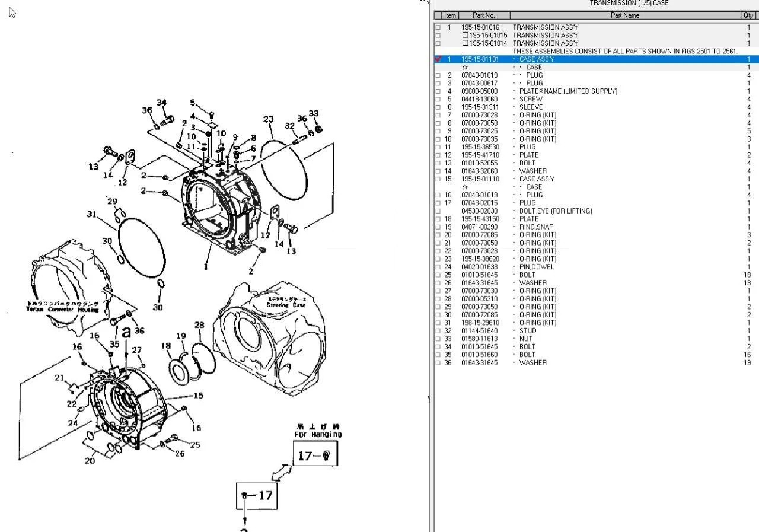
Task: Toggle the small box beside part number 195-15-01015
Action: click(x=465, y=35)
